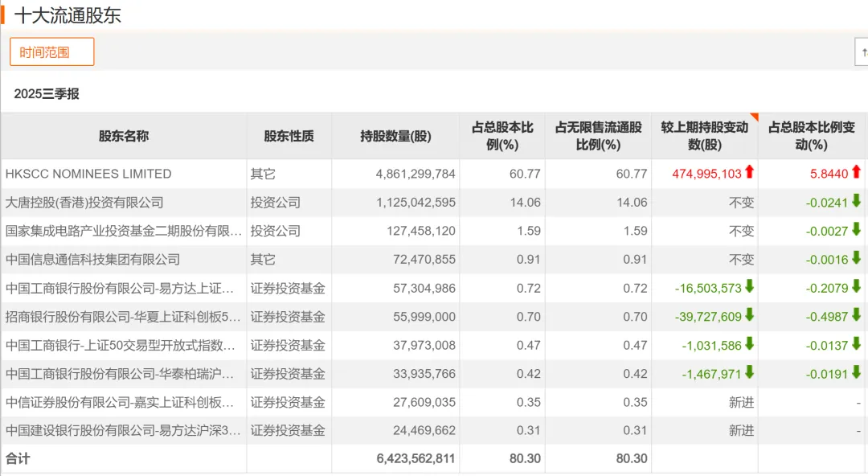Click the green down arrow beside -0.0241

tap(857, 200)
